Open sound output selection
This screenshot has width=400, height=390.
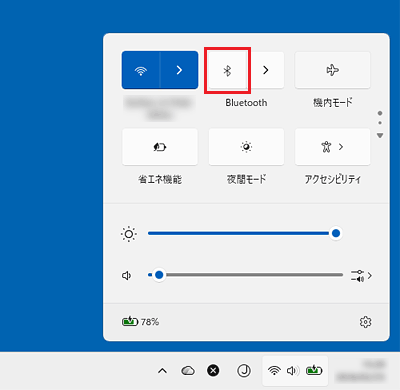click(361, 276)
